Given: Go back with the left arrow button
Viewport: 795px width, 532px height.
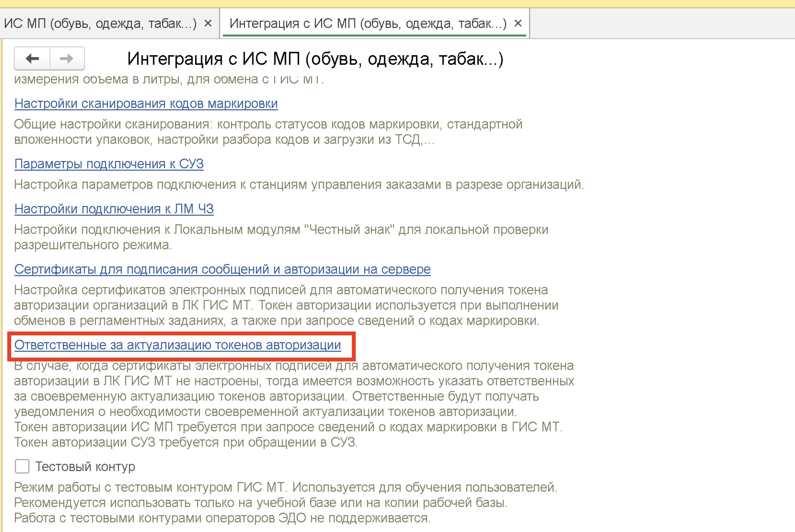Looking at the screenshot, I should point(32,59).
